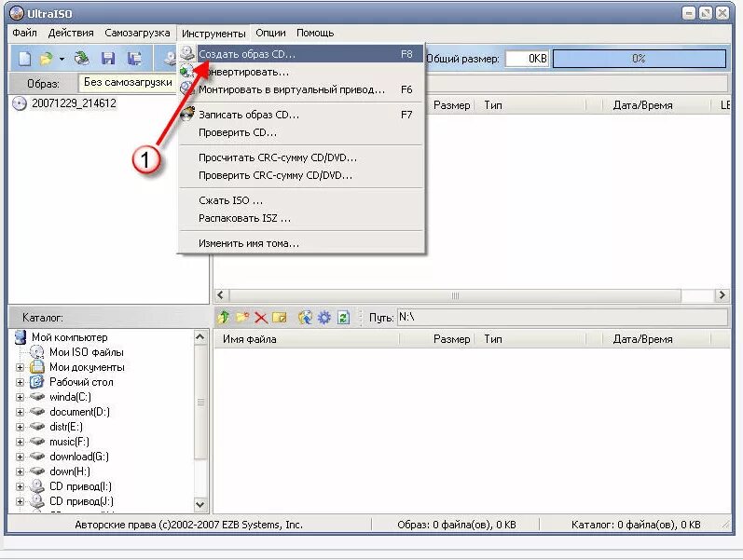Open the Помощь menu
Viewport: 743px width, 560px height.
pyautogui.click(x=315, y=33)
